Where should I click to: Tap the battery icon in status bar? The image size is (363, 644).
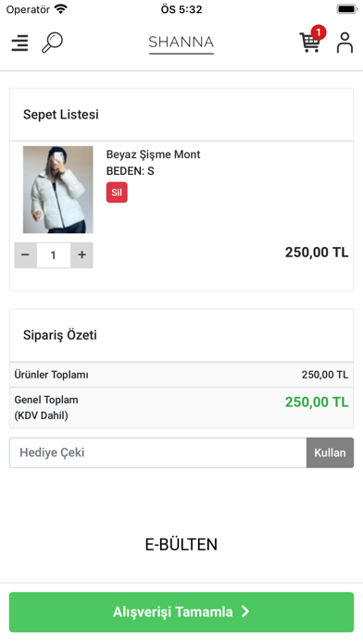(346, 9)
